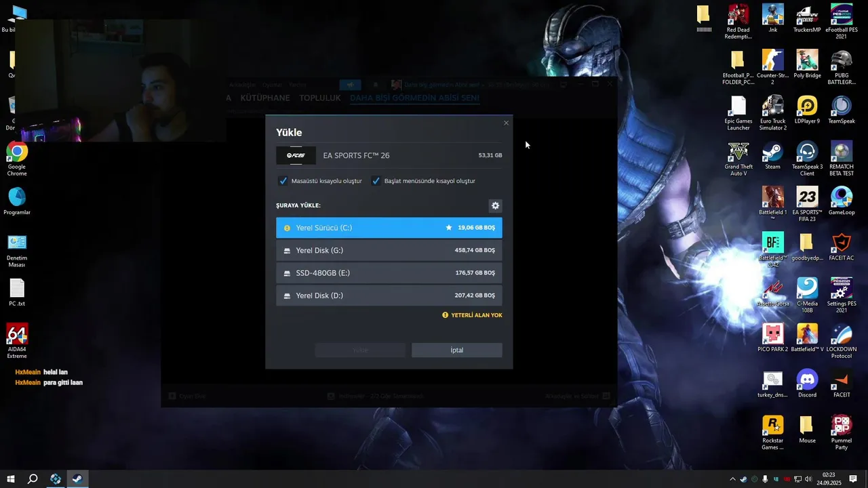Toggle 'Başlat menüsünde kısayol oluştur' checkbox

click(x=376, y=181)
